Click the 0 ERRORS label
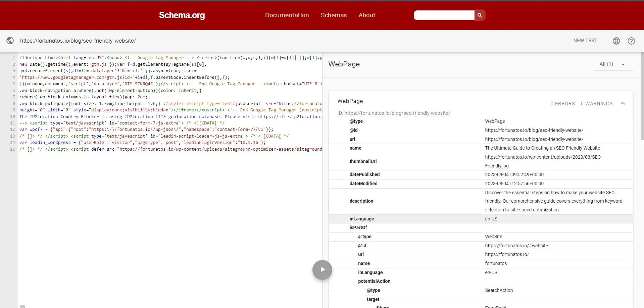 point(562,104)
